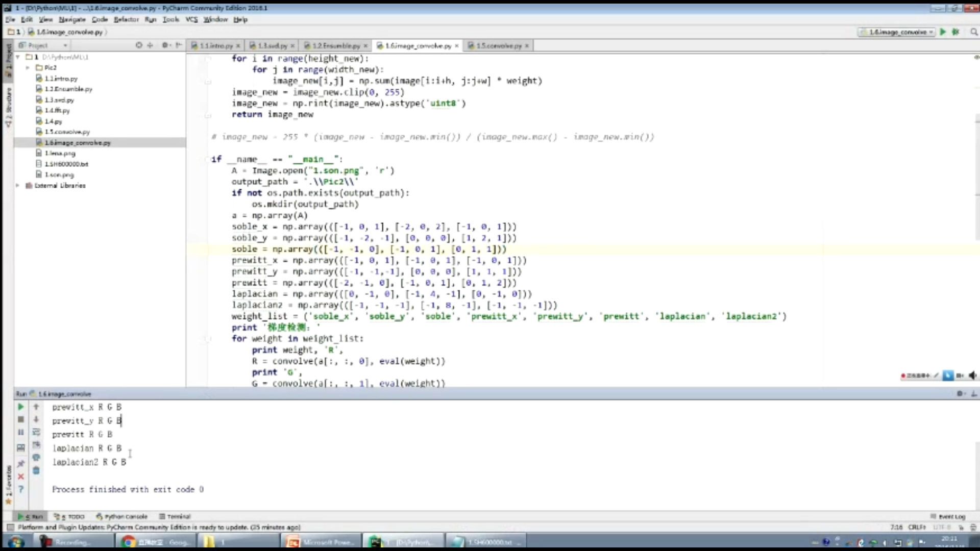The height and width of the screenshot is (551, 980).
Task: Click the dump threads icon in Run panel
Action: coord(20,447)
